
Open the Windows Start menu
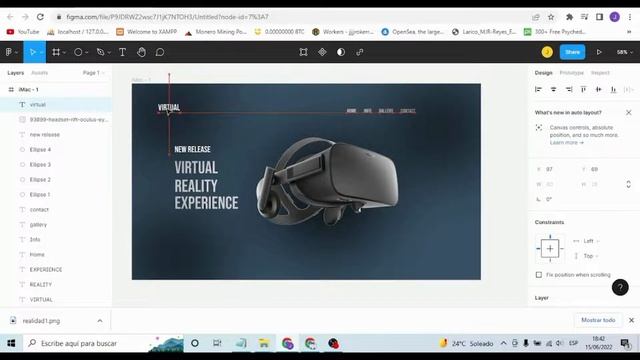pos(11,343)
